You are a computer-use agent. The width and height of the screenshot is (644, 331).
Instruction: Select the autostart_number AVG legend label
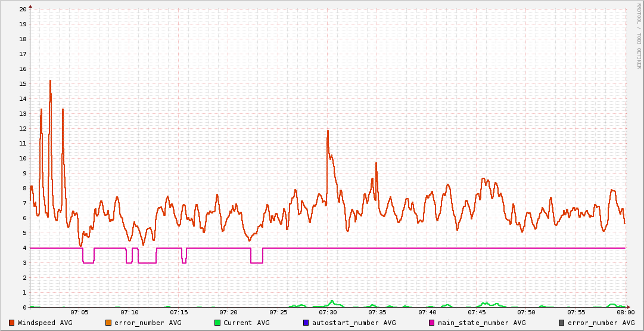pos(354,323)
